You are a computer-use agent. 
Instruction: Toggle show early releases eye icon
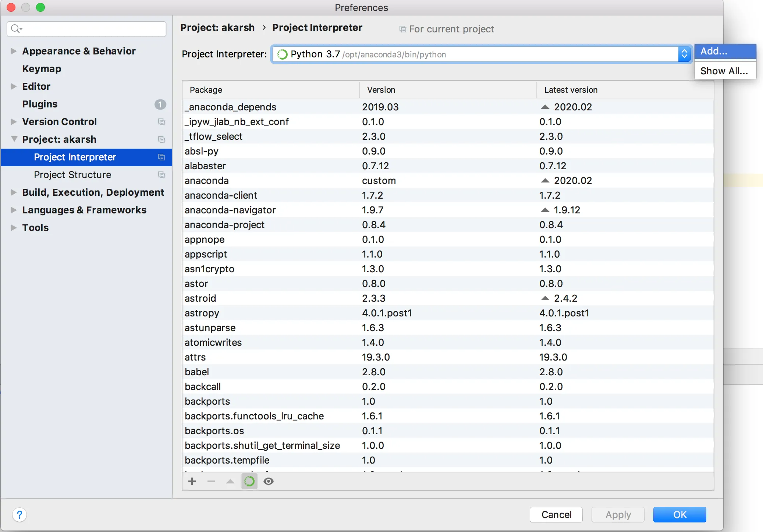point(269,481)
